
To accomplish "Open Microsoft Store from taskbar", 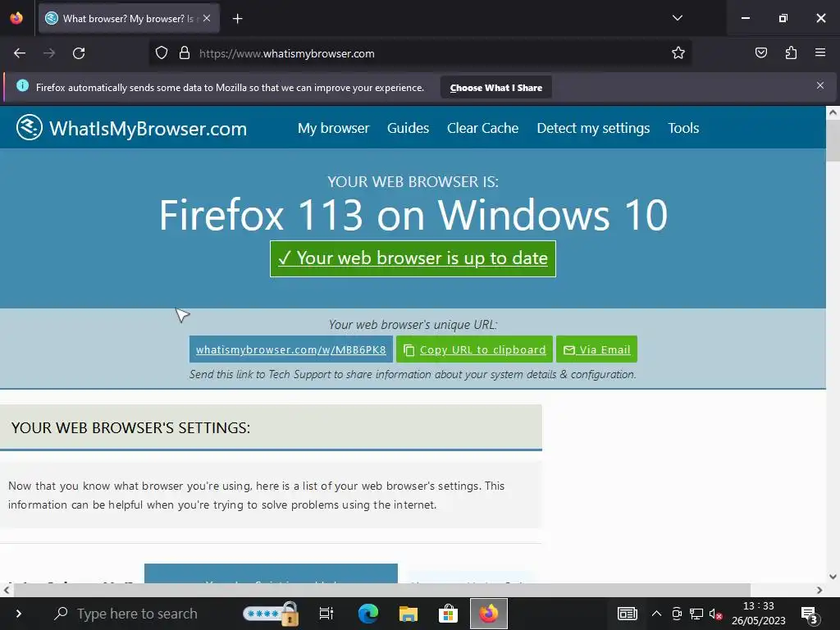I will 448,614.
